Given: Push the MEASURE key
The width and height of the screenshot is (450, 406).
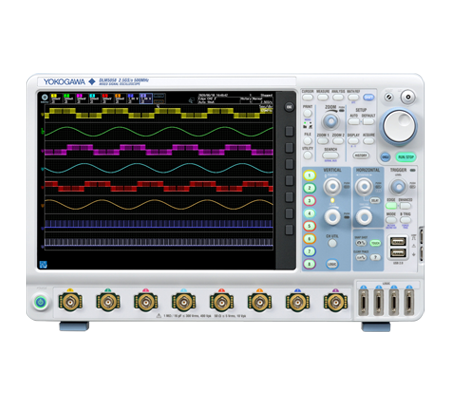Looking at the screenshot, I should point(323,97).
